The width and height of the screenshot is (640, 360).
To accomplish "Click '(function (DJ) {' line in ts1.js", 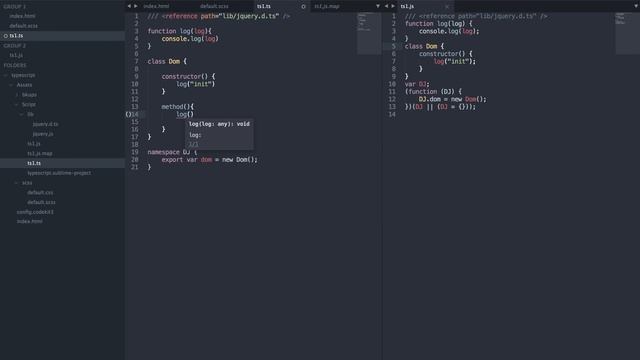I will (x=433, y=92).
